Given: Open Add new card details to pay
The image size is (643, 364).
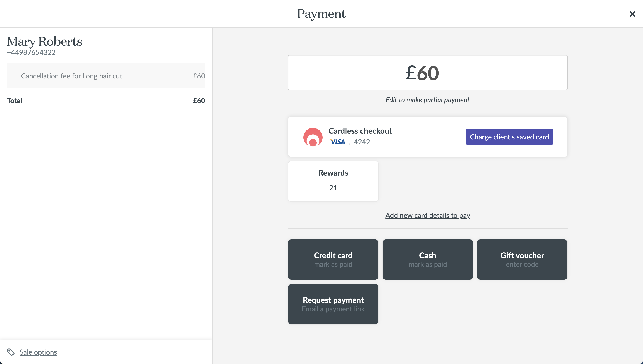Looking at the screenshot, I should coord(428,215).
